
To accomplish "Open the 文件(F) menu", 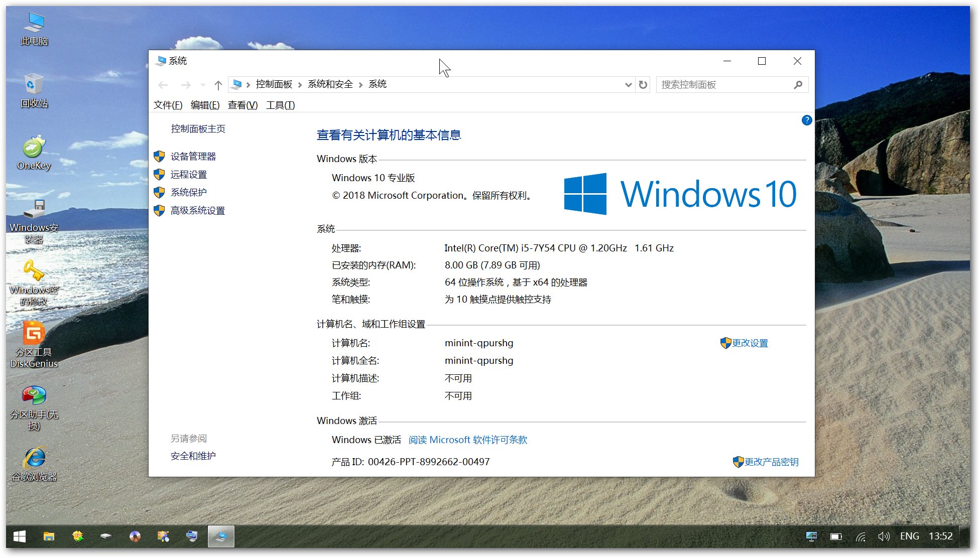I will point(168,105).
